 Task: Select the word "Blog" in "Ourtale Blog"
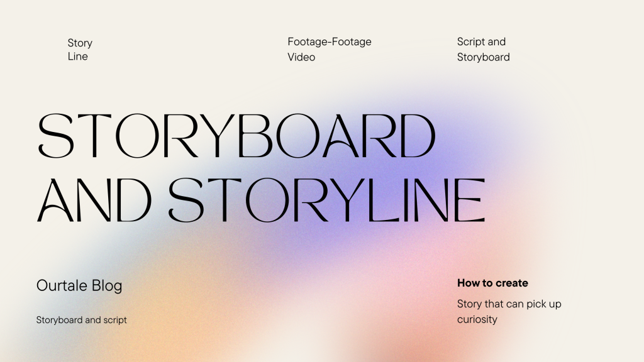tap(108, 285)
